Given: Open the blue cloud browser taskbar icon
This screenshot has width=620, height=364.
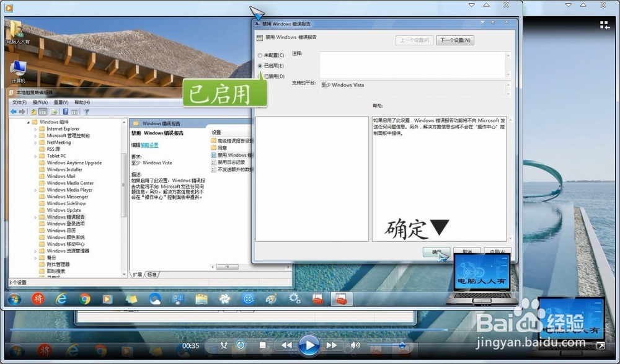Looking at the screenshot, I should click(154, 299).
